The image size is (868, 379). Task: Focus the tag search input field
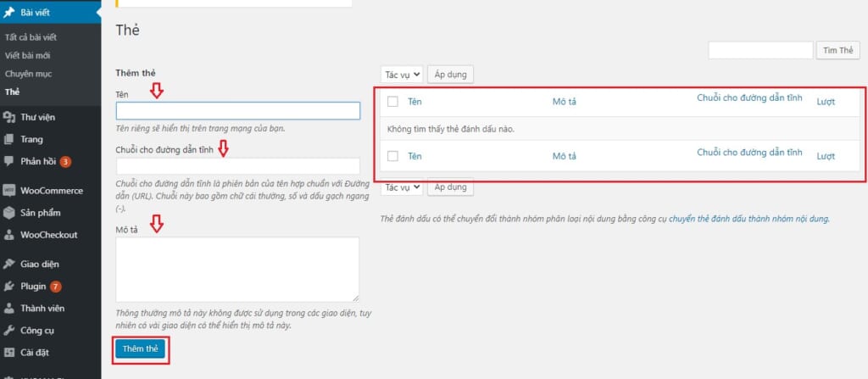760,50
